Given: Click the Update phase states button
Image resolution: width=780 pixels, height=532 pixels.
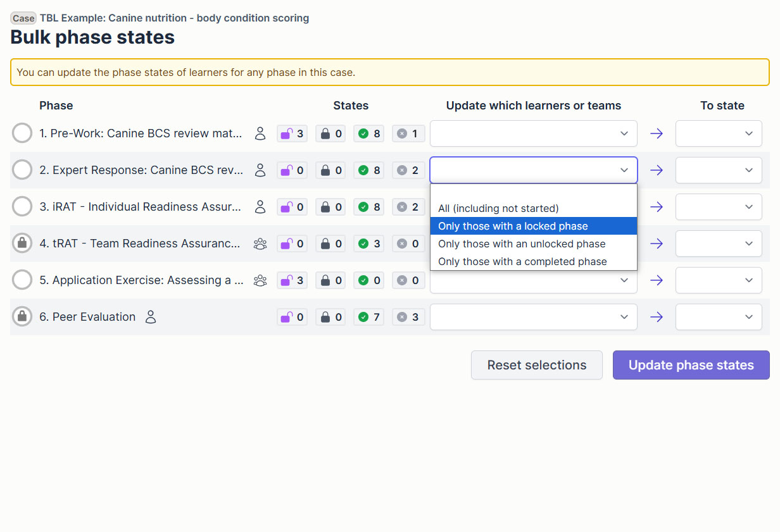Looking at the screenshot, I should (691, 365).
